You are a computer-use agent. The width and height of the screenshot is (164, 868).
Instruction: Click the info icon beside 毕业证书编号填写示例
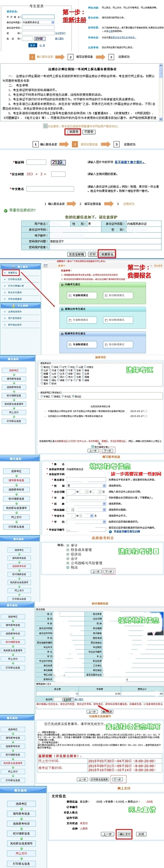point(111,531)
